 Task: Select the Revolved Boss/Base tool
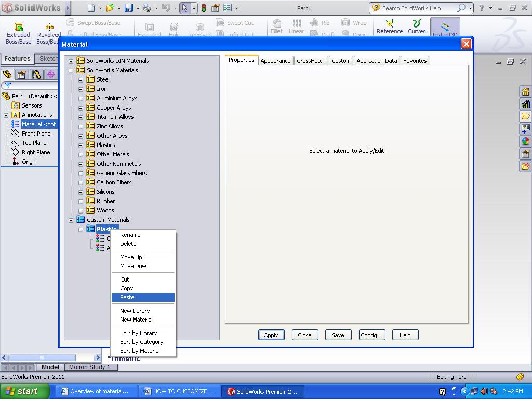tap(49, 27)
